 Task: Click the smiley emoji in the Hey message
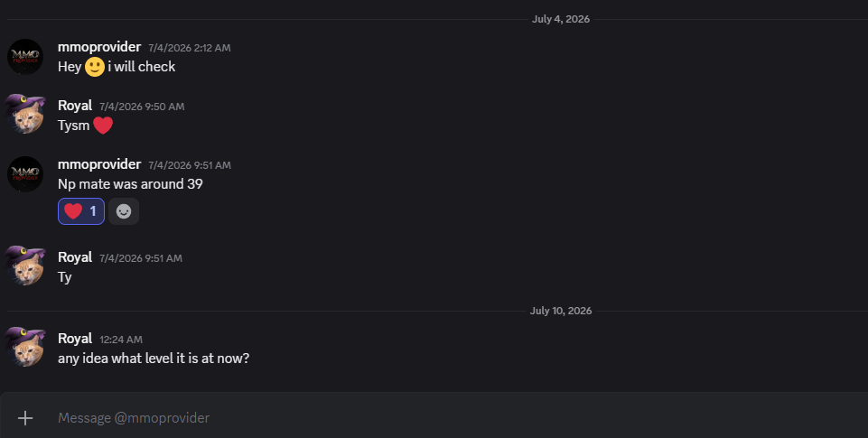point(95,67)
